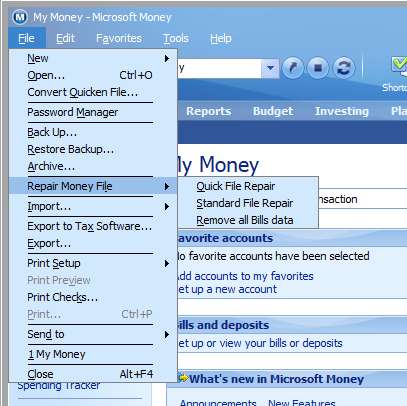Expand the New submenu arrow
This screenshot has width=407, height=406.
[167, 59]
